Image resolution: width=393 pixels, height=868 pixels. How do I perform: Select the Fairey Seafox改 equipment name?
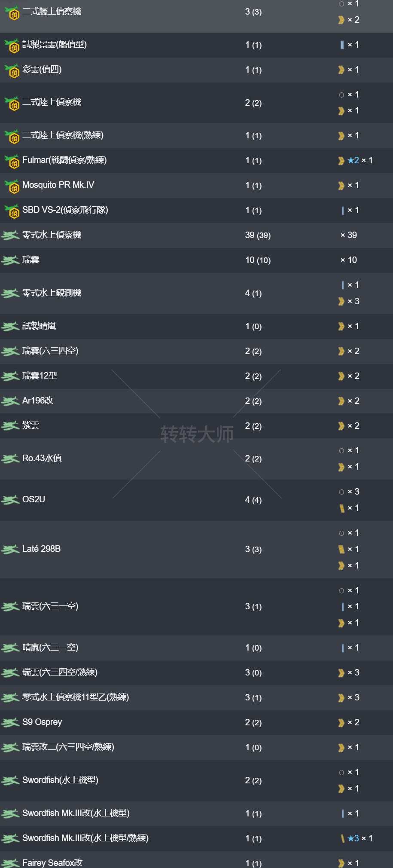52,862
